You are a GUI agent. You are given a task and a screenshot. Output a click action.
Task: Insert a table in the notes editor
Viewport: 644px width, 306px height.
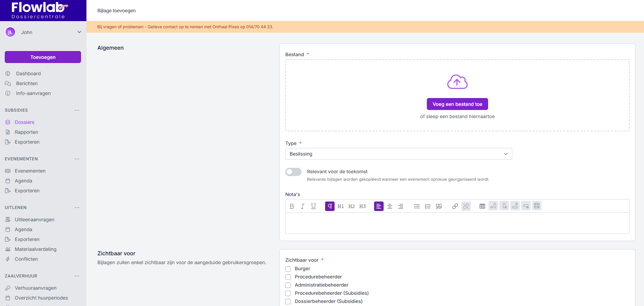click(x=482, y=206)
